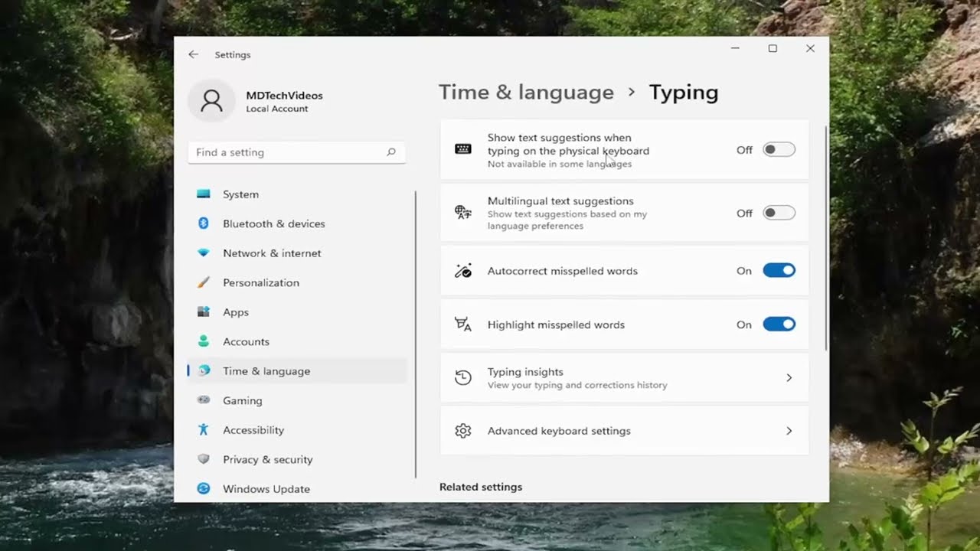Click Time & language breadcrumb link
The width and height of the screenshot is (980, 551).
(526, 93)
